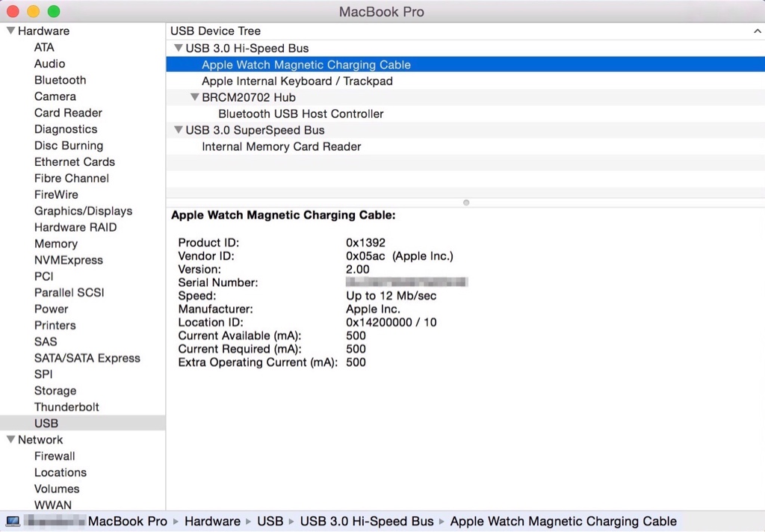Click Apple Watch Magnetic Charging Cable in path bar
This screenshot has height=532, width=765.
coord(563,522)
